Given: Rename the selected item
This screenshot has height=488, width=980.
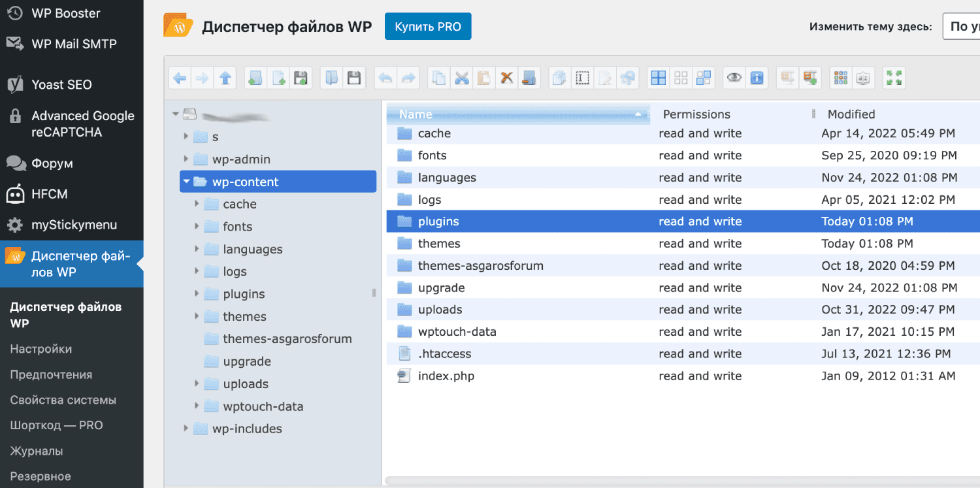Looking at the screenshot, I should coord(582,78).
